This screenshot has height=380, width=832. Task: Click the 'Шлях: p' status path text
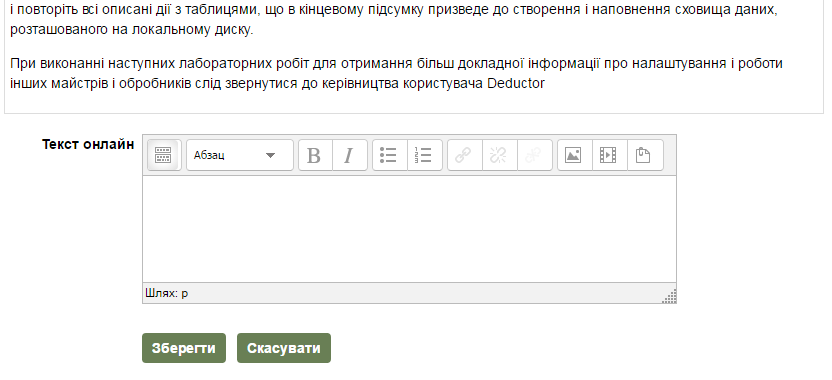coord(167,293)
